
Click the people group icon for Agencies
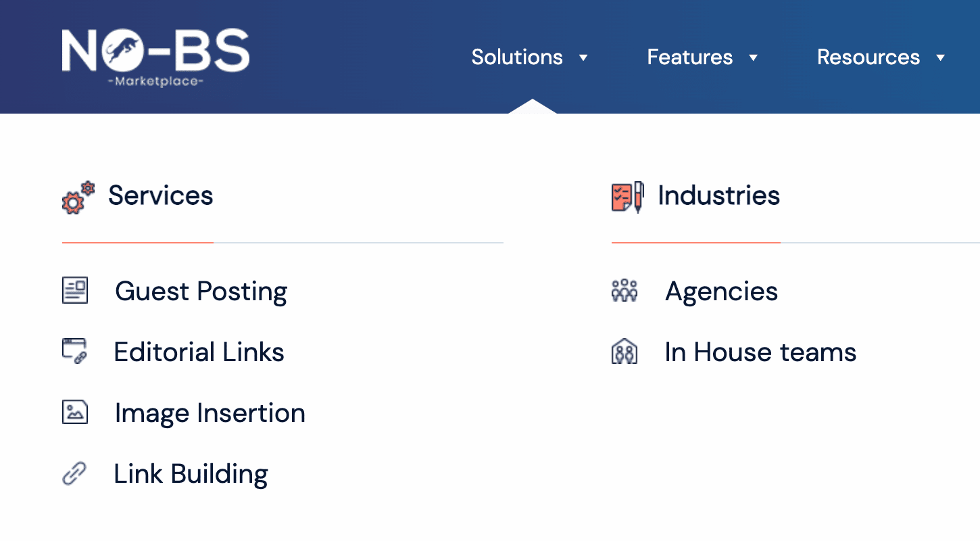(624, 291)
